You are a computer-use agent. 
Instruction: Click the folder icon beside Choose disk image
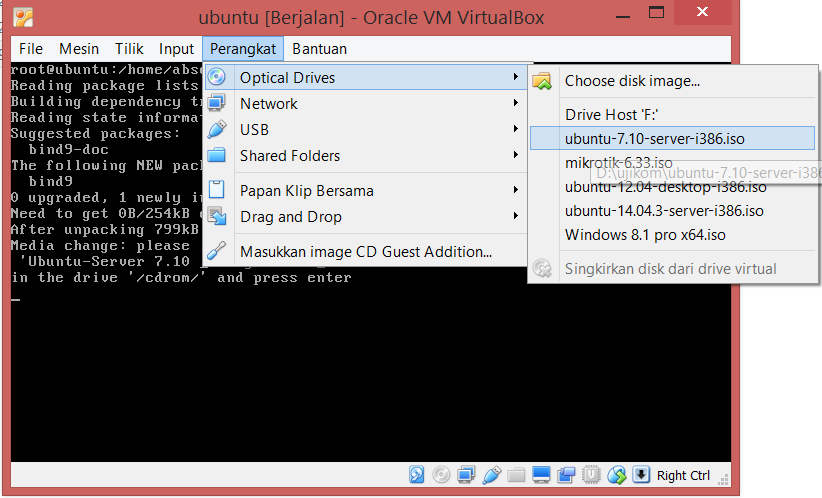point(542,81)
